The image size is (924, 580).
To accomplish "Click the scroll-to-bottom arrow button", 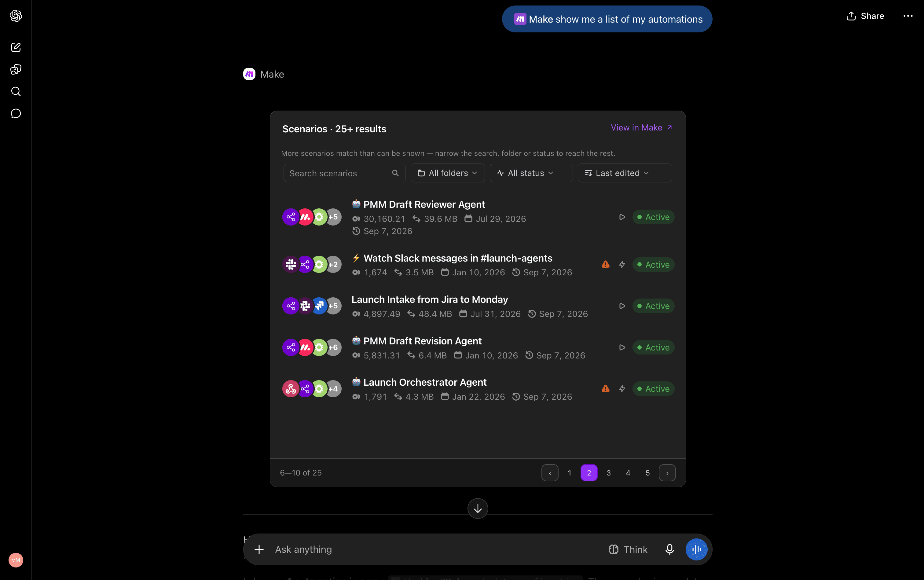I will point(478,508).
